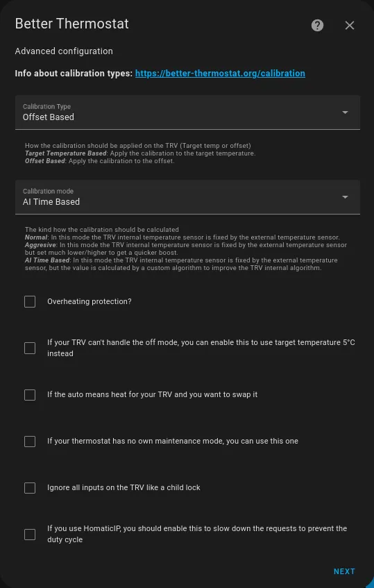Tick the target temperature 5°C off-mode checkbox
This screenshot has width=374, height=588.
30,348
